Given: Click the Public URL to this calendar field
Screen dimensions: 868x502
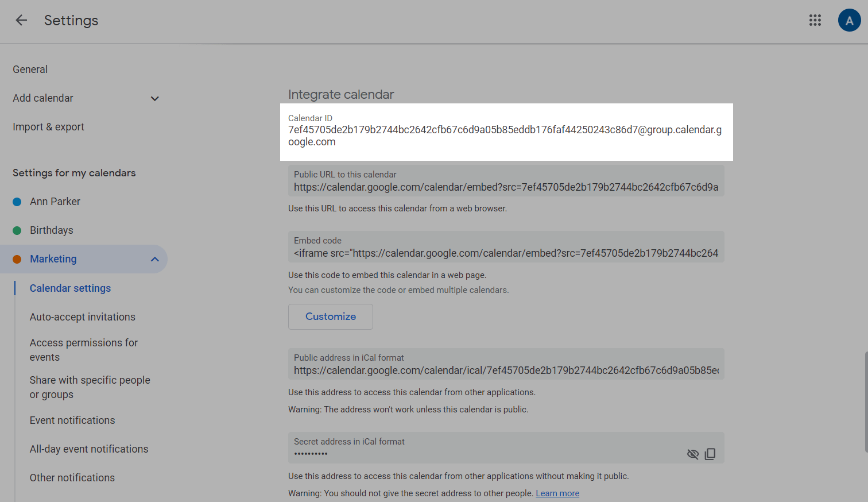Looking at the screenshot, I should [505, 187].
